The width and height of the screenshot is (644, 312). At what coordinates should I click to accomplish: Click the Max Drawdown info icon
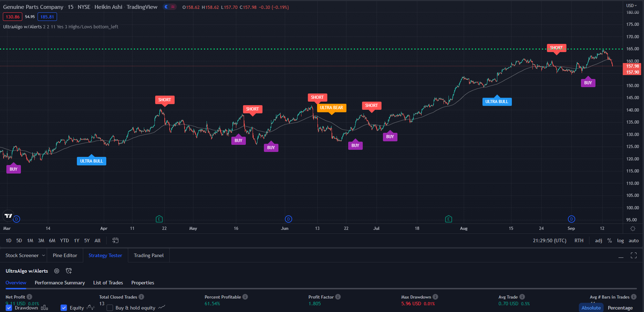tap(435, 296)
